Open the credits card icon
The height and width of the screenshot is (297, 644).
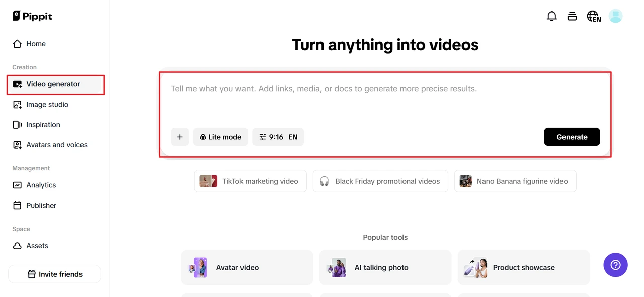pyautogui.click(x=572, y=16)
